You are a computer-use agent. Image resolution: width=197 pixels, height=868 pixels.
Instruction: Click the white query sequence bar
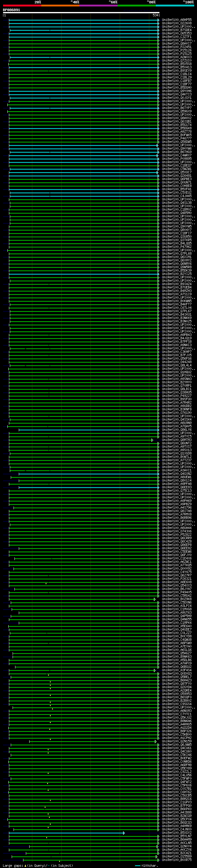point(81,13)
